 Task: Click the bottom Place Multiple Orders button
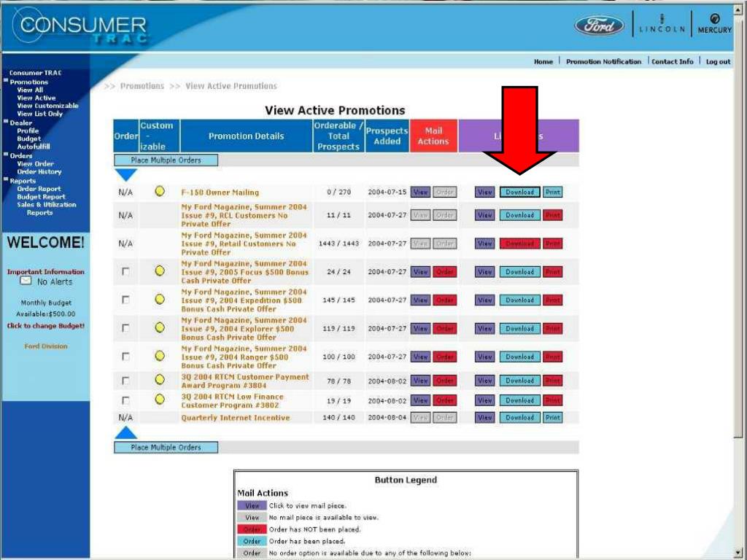(166, 447)
